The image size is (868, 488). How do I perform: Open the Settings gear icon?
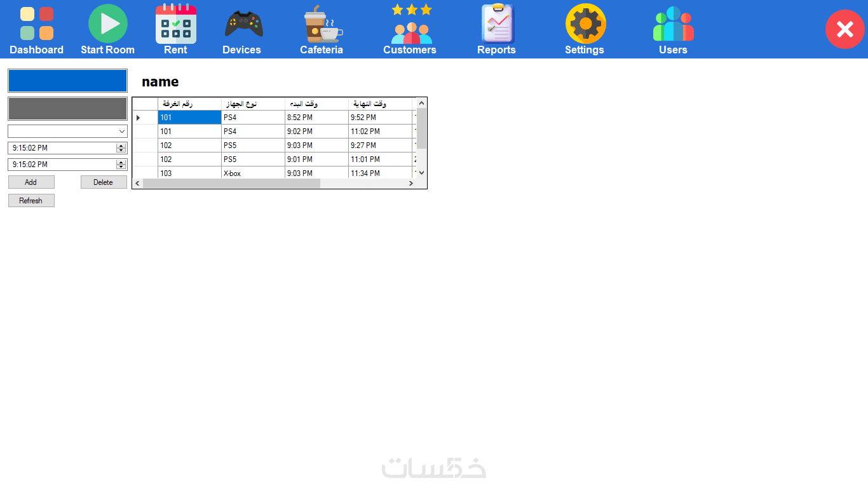(x=585, y=24)
